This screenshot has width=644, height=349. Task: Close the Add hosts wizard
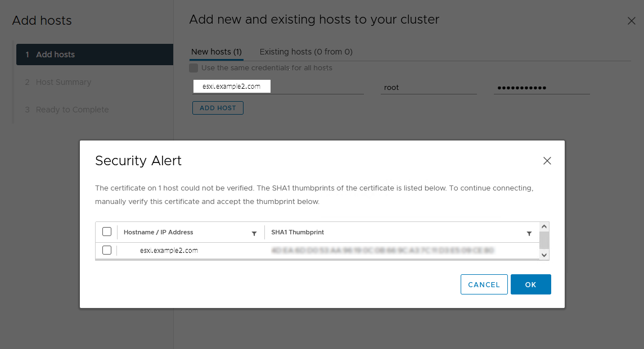point(631,21)
